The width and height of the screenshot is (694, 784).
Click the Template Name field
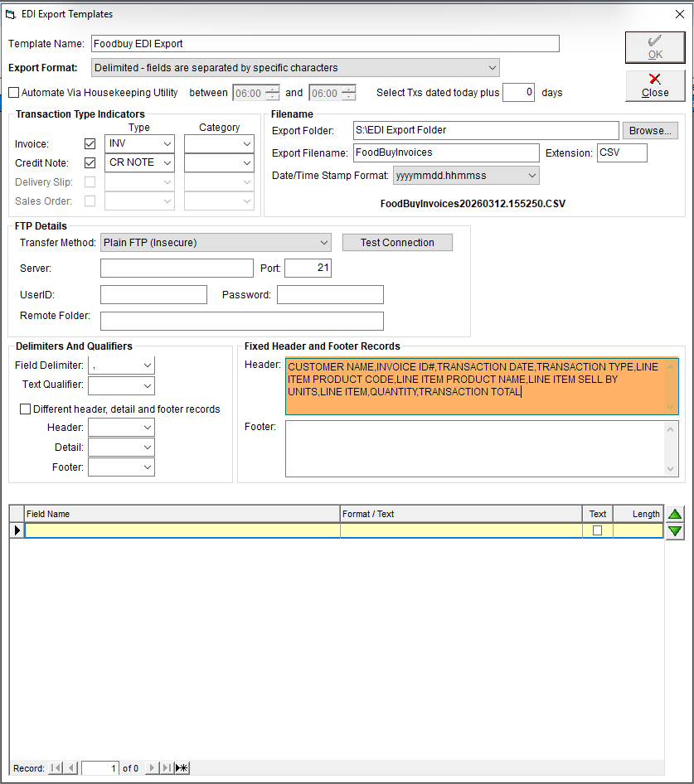[325, 43]
